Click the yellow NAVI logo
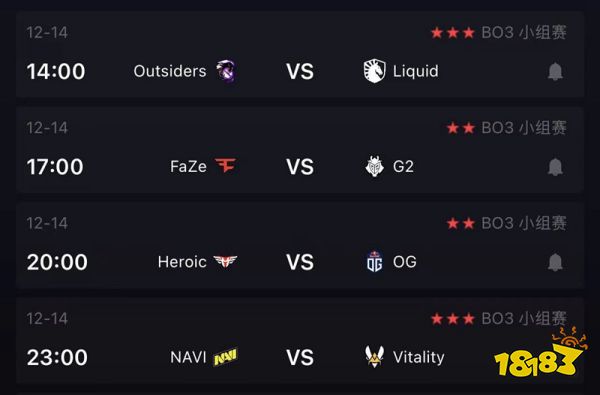This screenshot has height=395, width=600. 225,357
